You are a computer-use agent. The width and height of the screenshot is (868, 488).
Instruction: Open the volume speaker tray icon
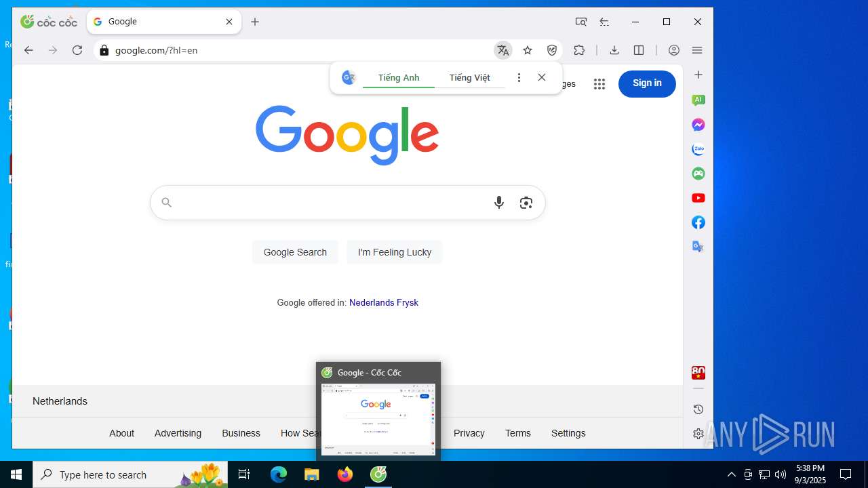point(781,474)
